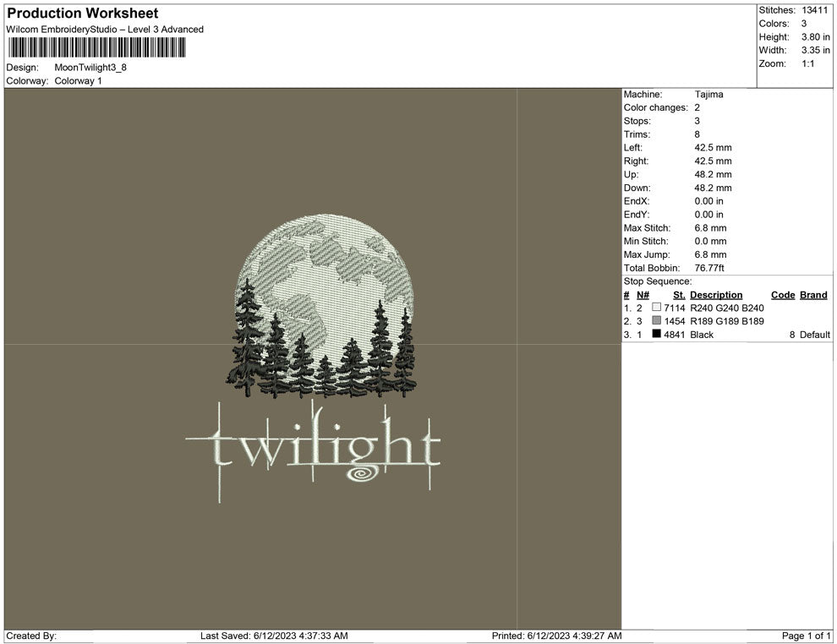Click the Up value '48.2 mm'
Image resolution: width=837 pixels, height=644 pixels.
(714, 174)
